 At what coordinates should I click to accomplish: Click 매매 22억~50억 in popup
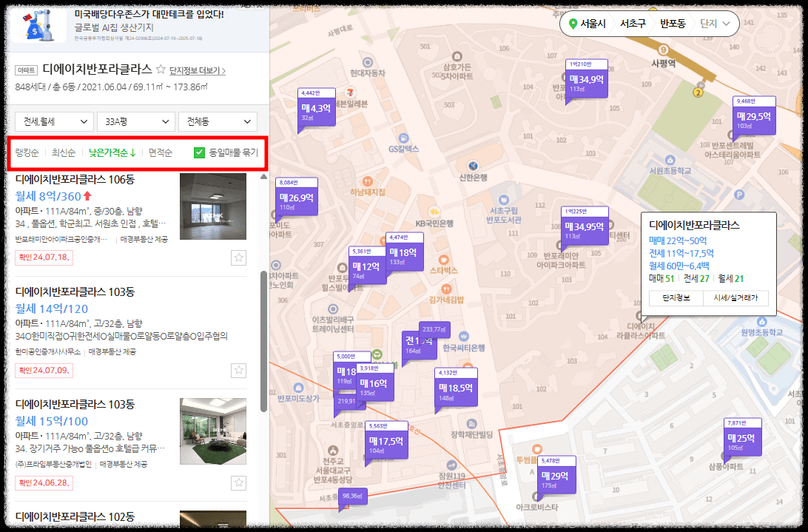(678, 240)
